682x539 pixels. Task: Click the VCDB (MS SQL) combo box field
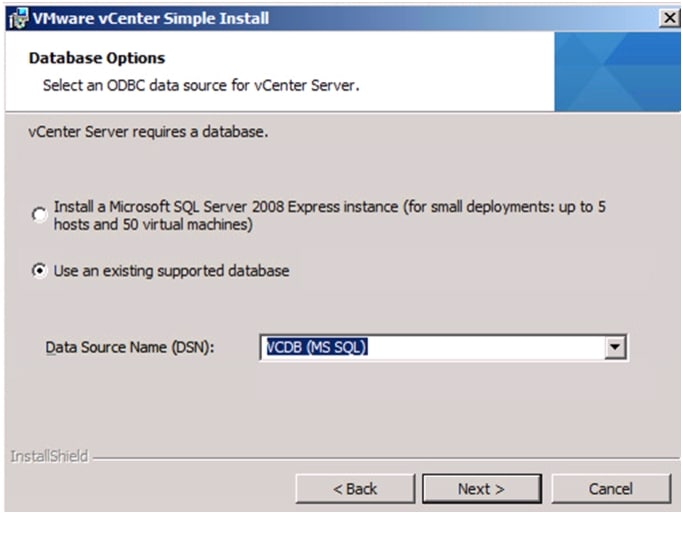click(x=430, y=348)
